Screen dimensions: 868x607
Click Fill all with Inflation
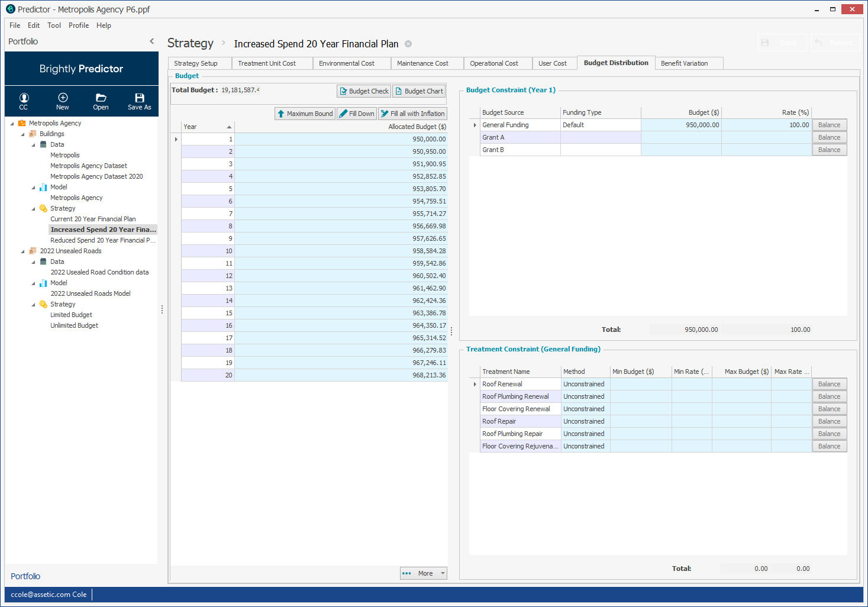[412, 114]
